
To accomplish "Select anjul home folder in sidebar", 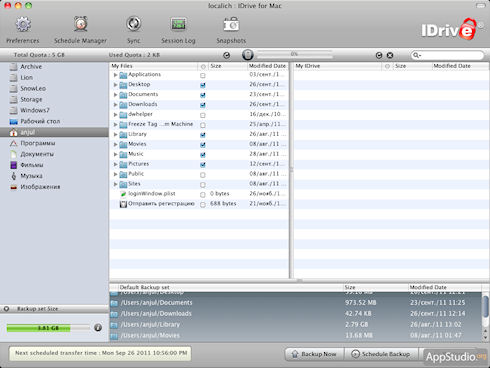I will 54,132.
